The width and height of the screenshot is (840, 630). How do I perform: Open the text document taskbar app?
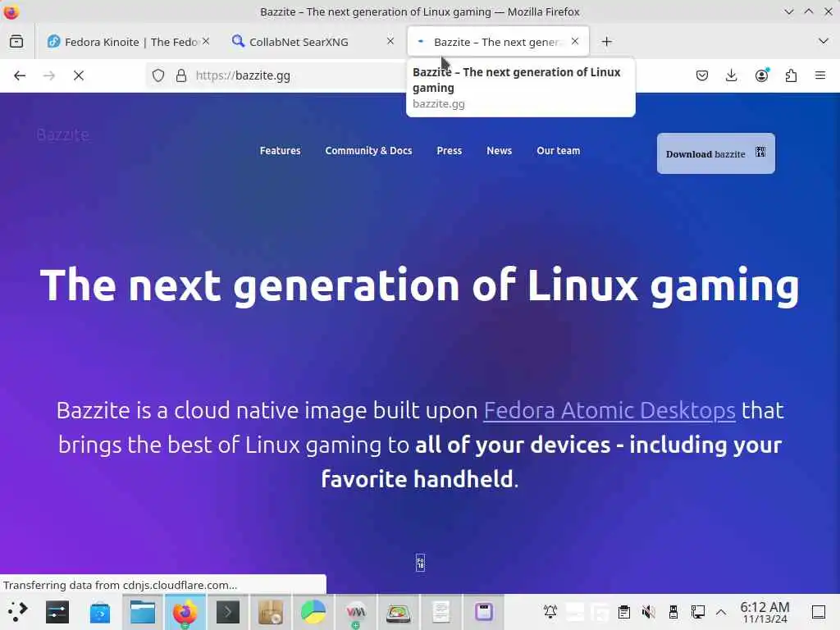tap(441, 612)
